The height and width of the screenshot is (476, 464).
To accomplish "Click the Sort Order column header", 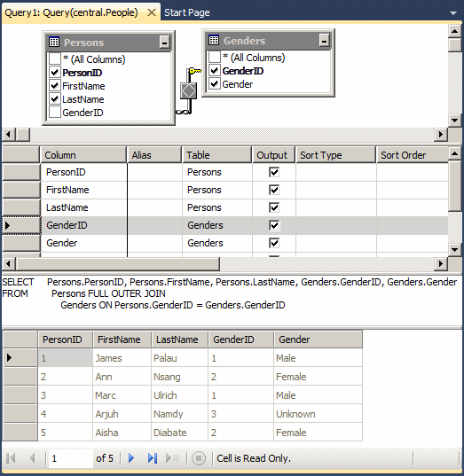I will tap(413, 155).
